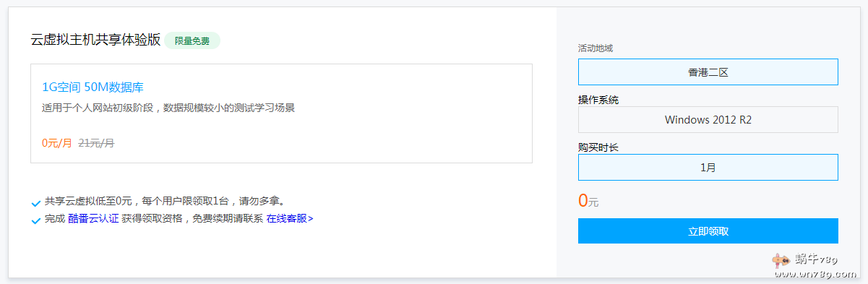The height and width of the screenshot is (284, 868).
Task: Click the 限量免费 badge
Action: [192, 40]
